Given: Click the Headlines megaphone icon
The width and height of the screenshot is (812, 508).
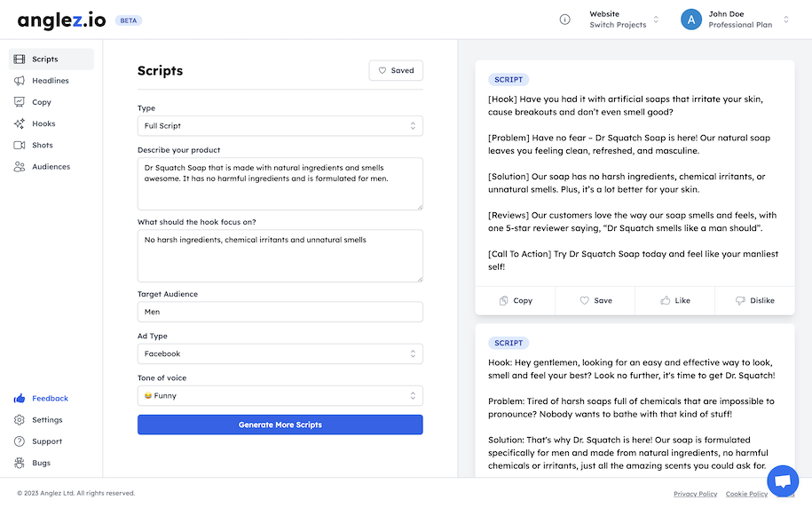Looking at the screenshot, I should coord(20,80).
